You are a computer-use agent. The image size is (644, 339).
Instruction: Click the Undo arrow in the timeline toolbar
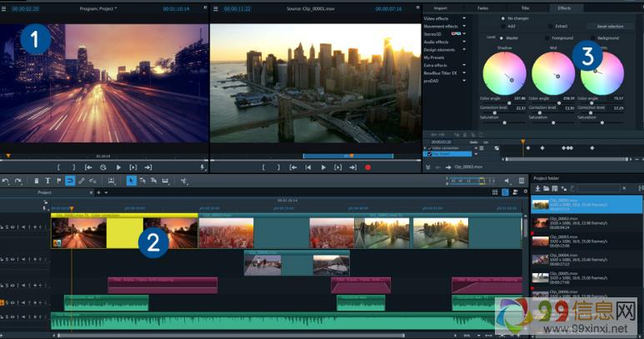(6, 181)
